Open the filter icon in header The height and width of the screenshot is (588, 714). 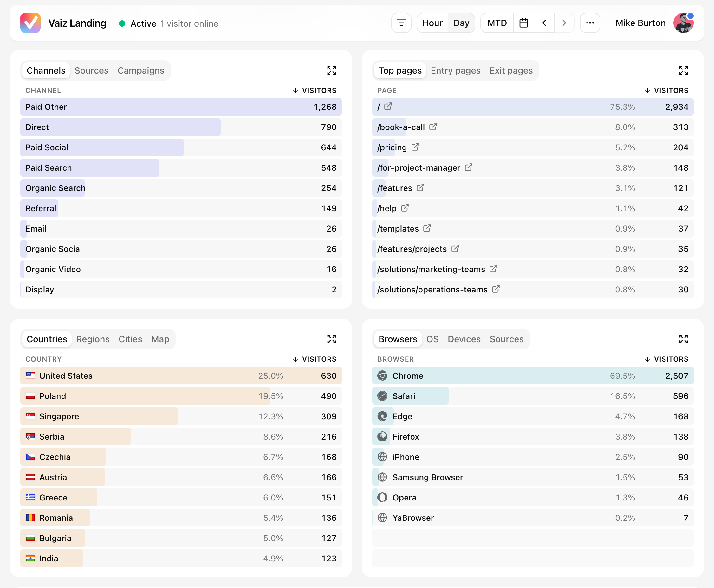[x=401, y=23]
